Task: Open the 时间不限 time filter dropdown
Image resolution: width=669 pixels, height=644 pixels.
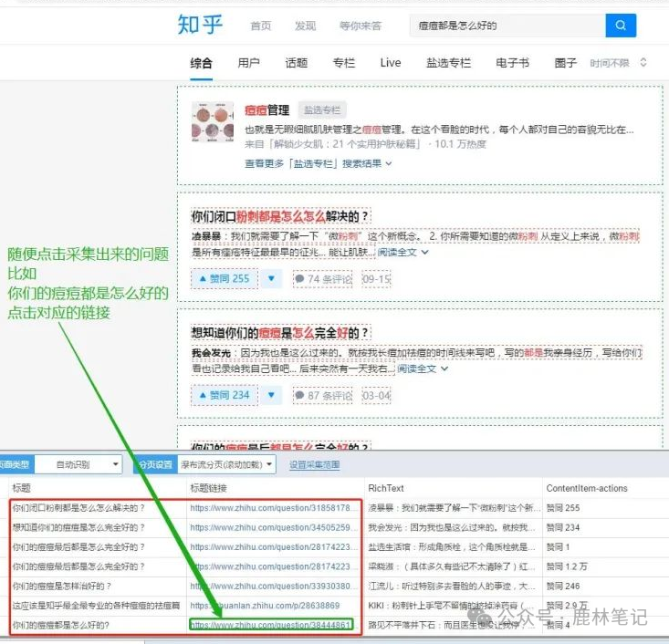Action: [x=618, y=63]
